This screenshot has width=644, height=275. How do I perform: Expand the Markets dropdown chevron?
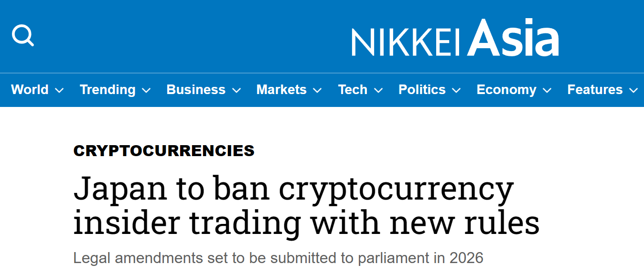318,90
